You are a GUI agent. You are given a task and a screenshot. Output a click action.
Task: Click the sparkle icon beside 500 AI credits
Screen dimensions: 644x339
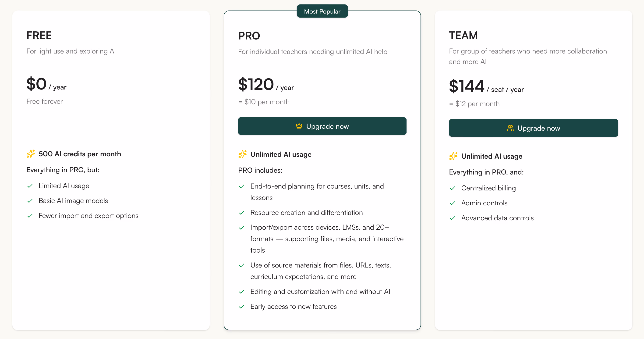coord(31,154)
